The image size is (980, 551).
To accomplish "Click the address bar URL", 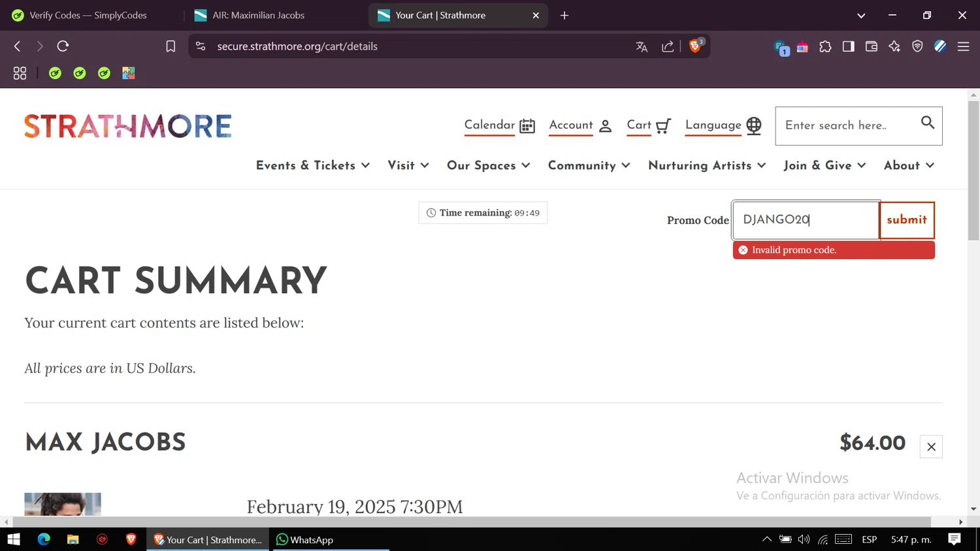I will (x=297, y=46).
